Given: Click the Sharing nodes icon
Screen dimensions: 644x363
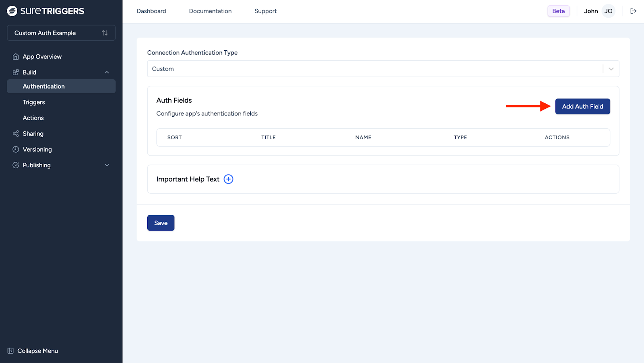Looking at the screenshot, I should click(x=16, y=134).
